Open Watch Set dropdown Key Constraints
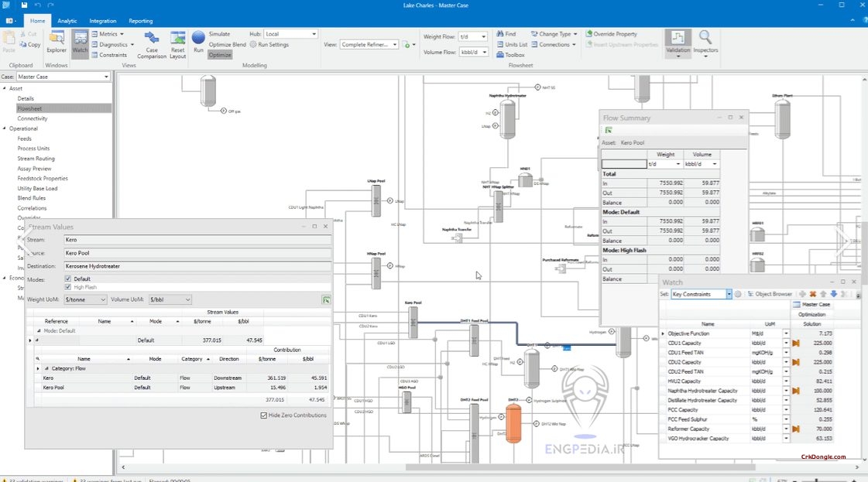Screen dimensions: 868x482 [x=702, y=294]
